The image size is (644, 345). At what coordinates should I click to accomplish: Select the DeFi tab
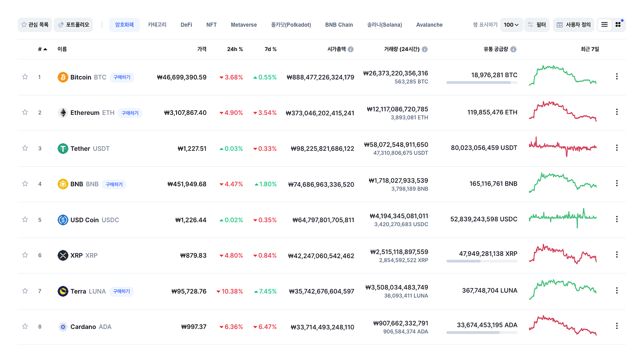186,25
